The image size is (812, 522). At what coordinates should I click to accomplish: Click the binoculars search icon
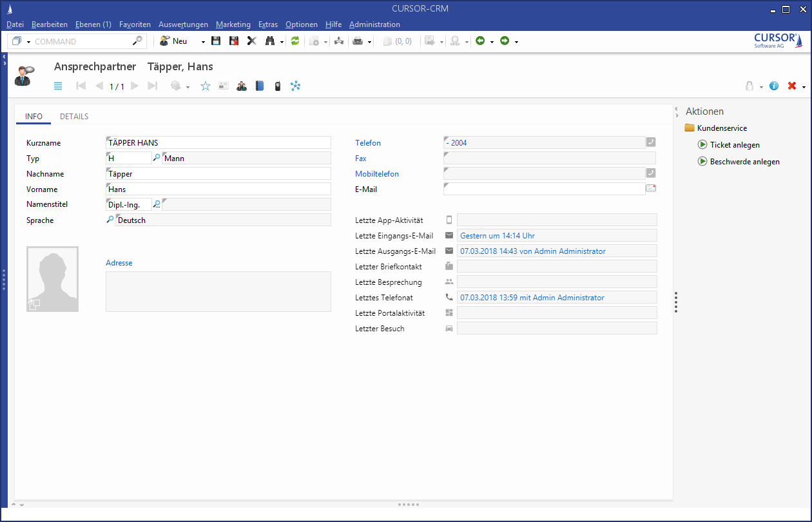[x=270, y=41]
